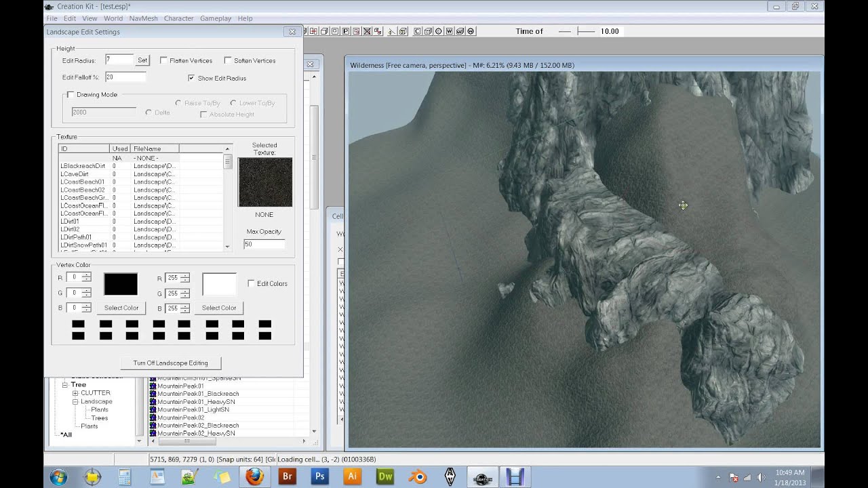868x488 pixels.
Task: Click the cube with letter W toolbar icon
Action: click(x=460, y=31)
